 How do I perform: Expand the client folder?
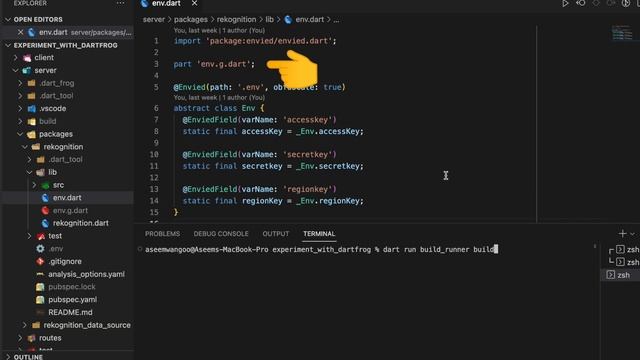point(16,58)
